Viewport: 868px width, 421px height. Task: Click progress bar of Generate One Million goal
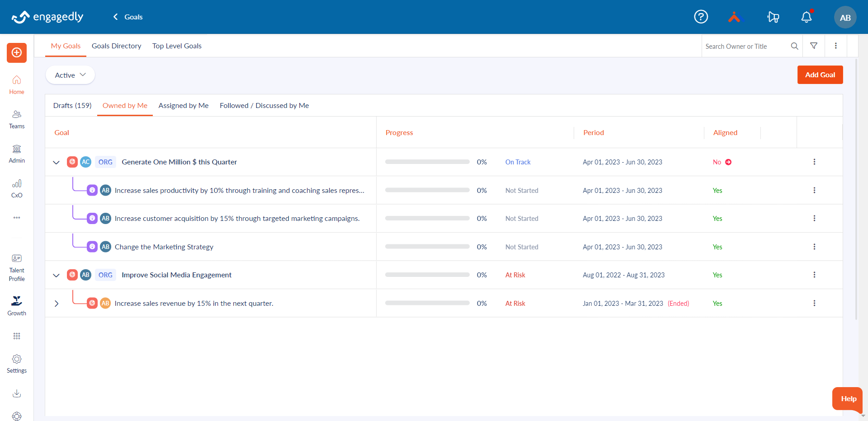click(427, 162)
